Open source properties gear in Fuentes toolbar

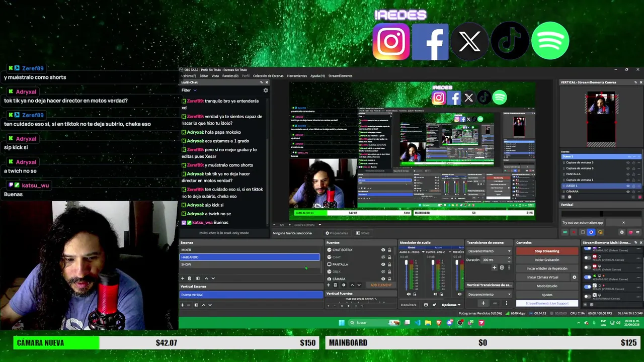click(344, 285)
